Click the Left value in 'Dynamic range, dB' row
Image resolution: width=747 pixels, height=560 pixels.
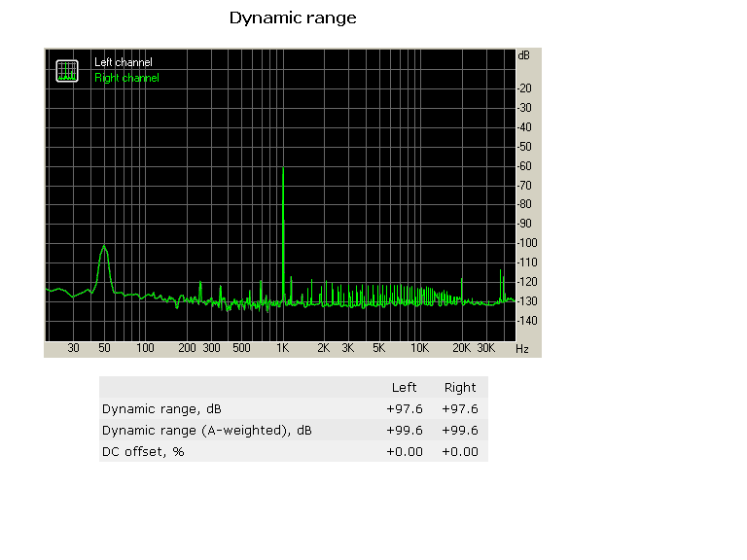click(404, 409)
